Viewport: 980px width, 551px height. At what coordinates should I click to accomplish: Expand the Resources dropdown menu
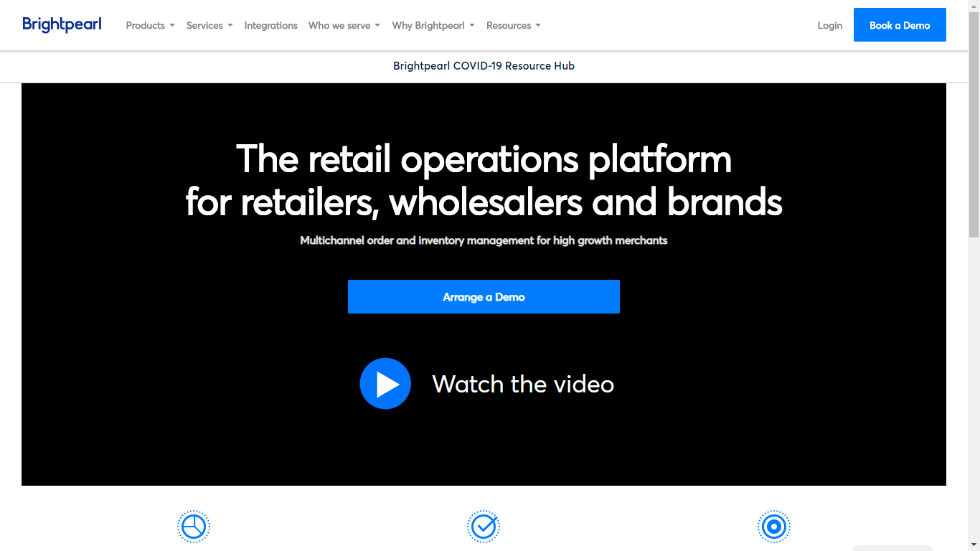point(514,25)
